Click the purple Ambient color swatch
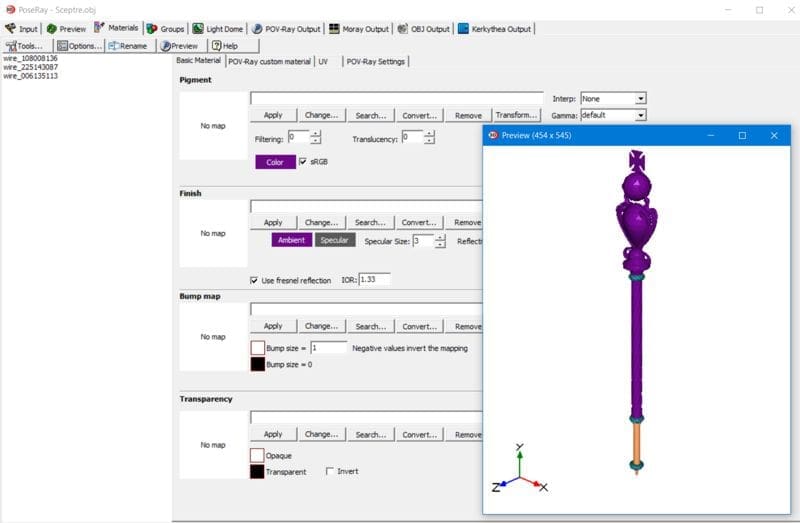Viewport: 800px width, 523px height. point(291,240)
